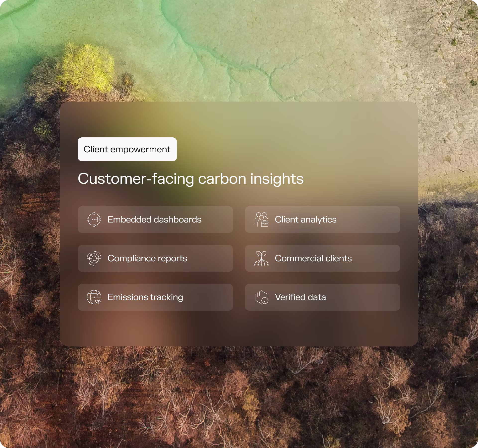Click the word 'insights' in the heading

coord(277,179)
